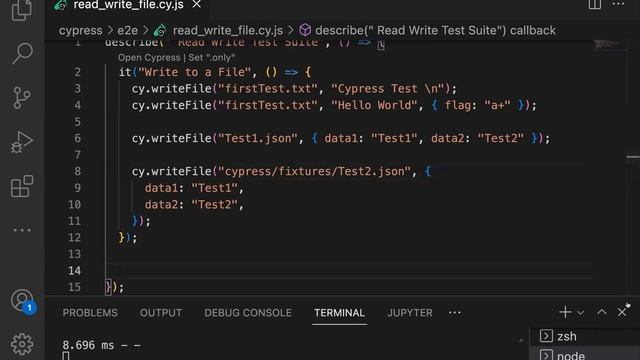The height and width of the screenshot is (360, 640).
Task: Click line number 14 in gutter
Action: (74, 271)
